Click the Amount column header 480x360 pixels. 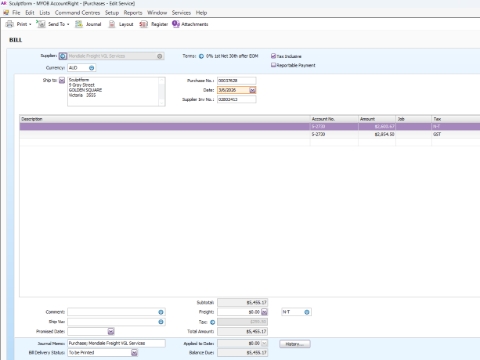point(377,119)
